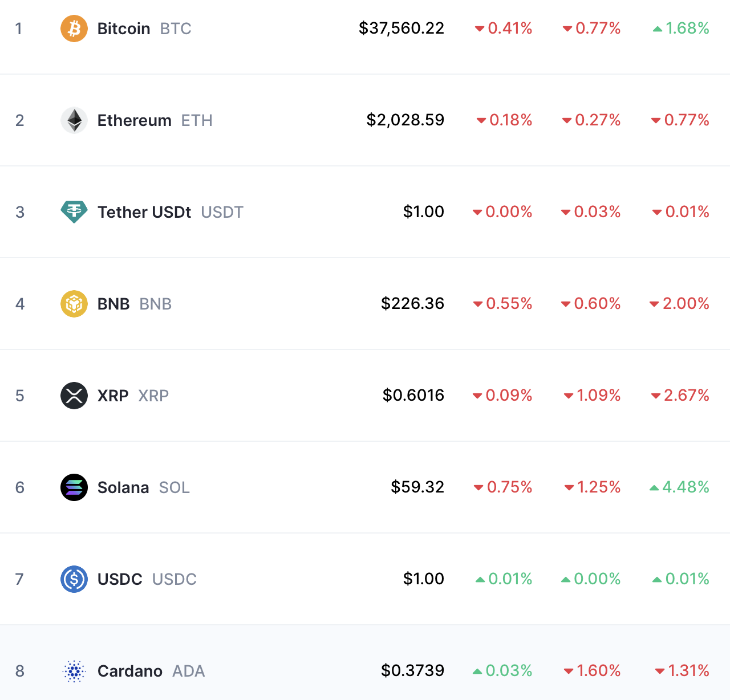Open the Cardano name link
Image resolution: width=730 pixels, height=700 pixels.
(130, 671)
